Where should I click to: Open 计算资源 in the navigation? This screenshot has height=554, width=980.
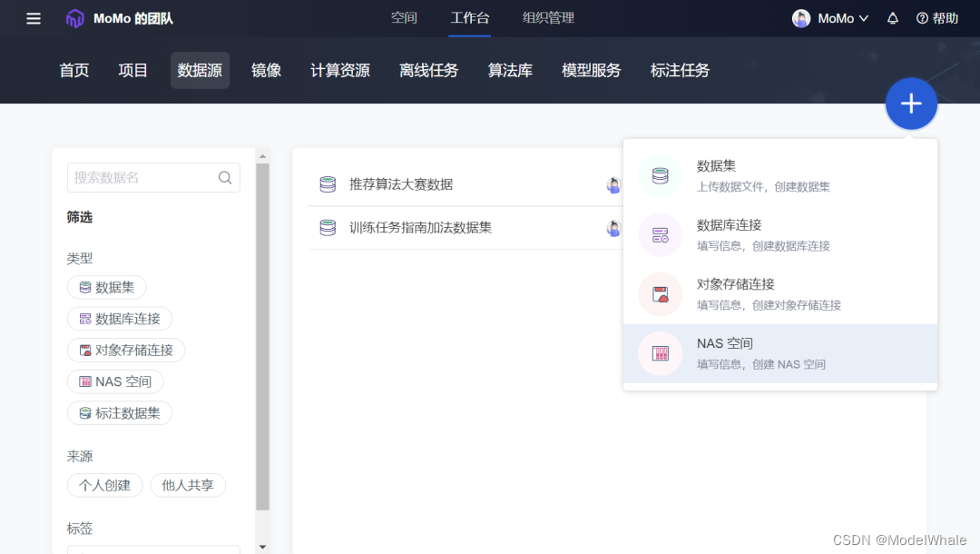click(340, 71)
